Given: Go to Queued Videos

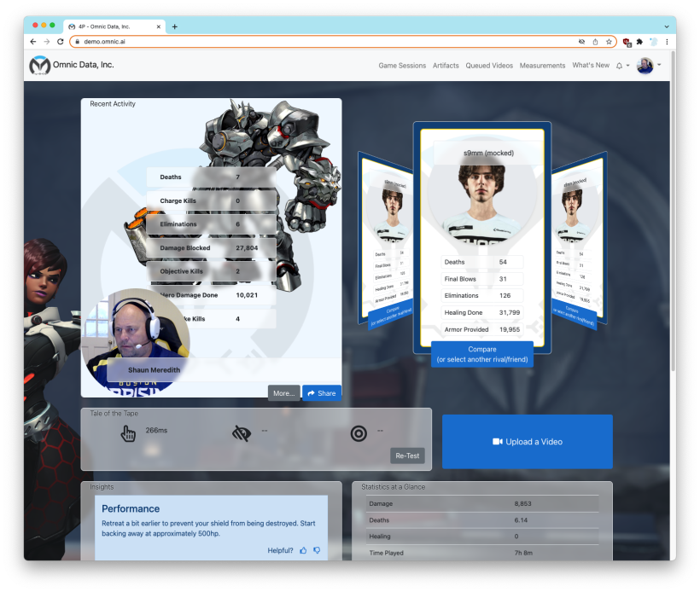Looking at the screenshot, I should (x=489, y=66).
